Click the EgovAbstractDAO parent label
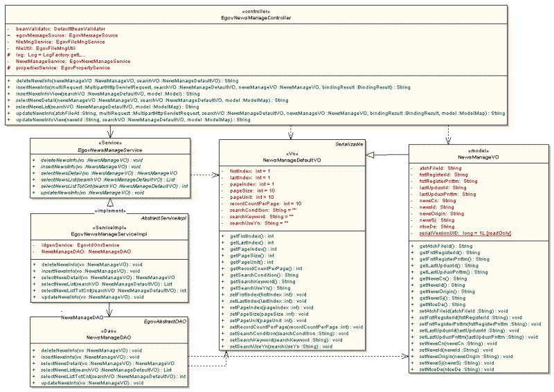 pyautogui.click(x=166, y=322)
